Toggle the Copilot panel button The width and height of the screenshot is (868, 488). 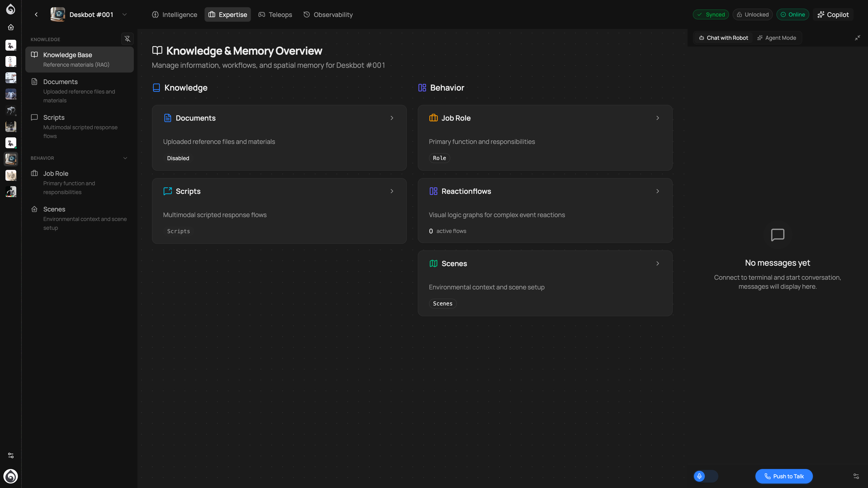(x=833, y=14)
